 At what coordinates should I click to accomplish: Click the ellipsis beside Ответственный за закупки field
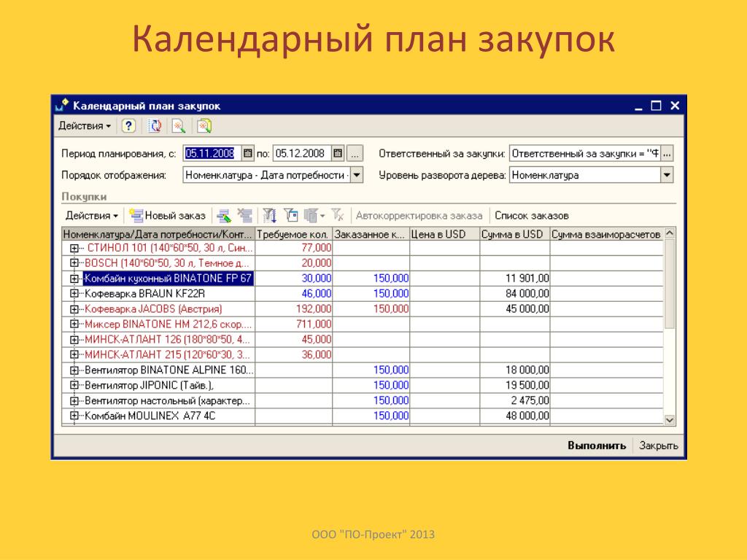coord(667,153)
